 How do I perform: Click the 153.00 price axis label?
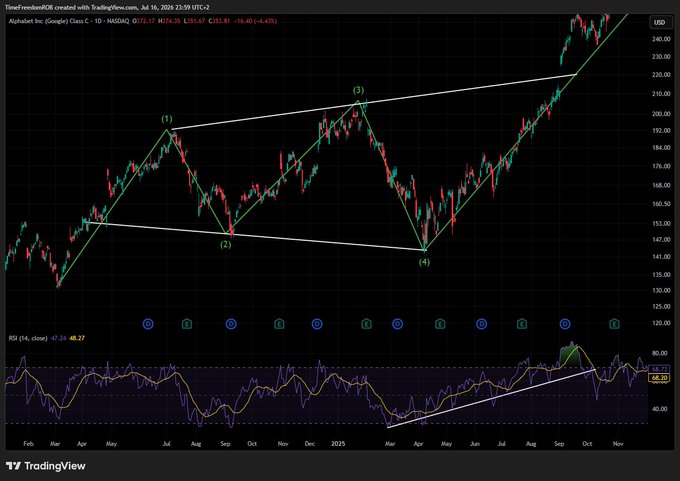click(x=659, y=223)
